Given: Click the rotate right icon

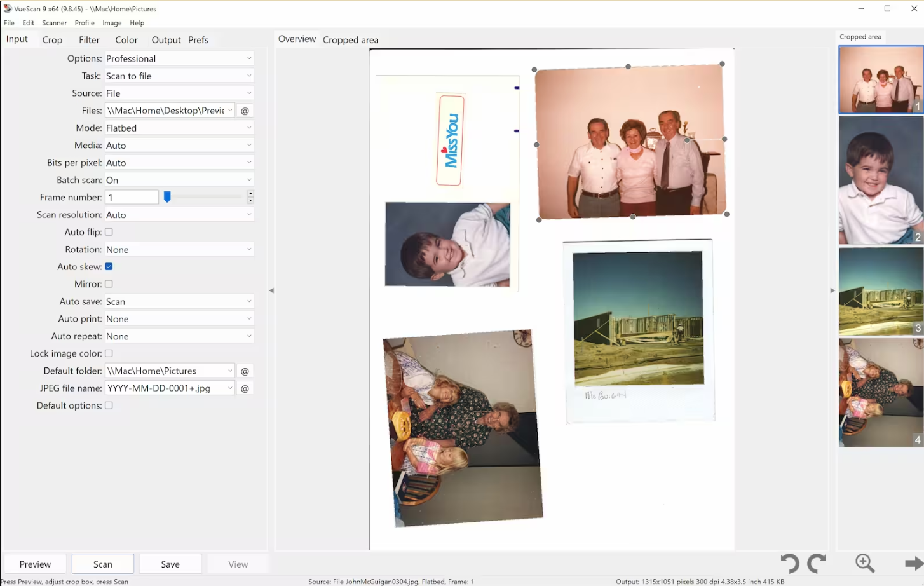Looking at the screenshot, I should tap(817, 563).
